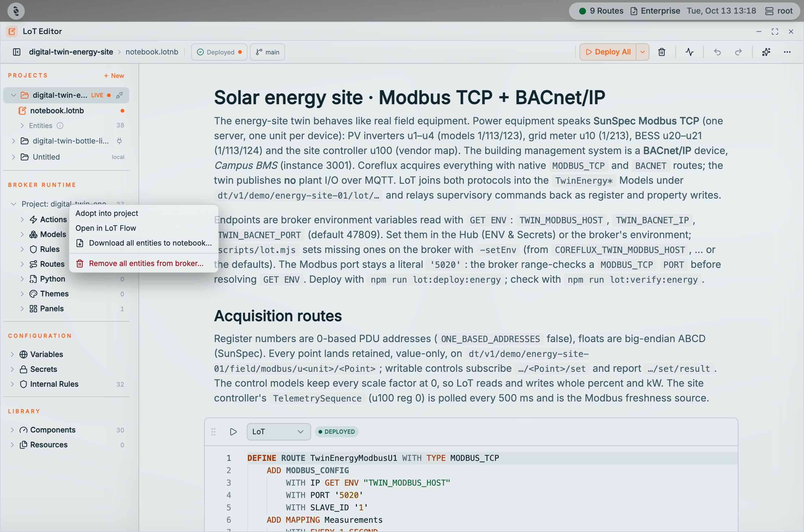Image resolution: width=804 pixels, height=532 pixels.
Task: Click the undo arrow
Action: (x=717, y=52)
